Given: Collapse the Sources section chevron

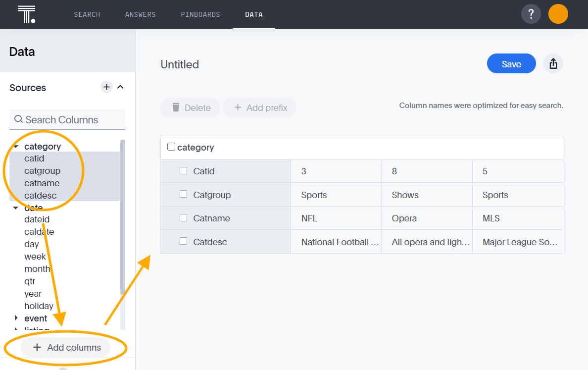Looking at the screenshot, I should click(x=120, y=87).
